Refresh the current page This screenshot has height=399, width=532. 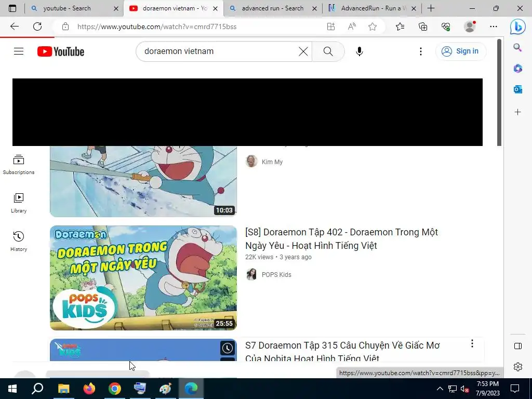click(37, 26)
